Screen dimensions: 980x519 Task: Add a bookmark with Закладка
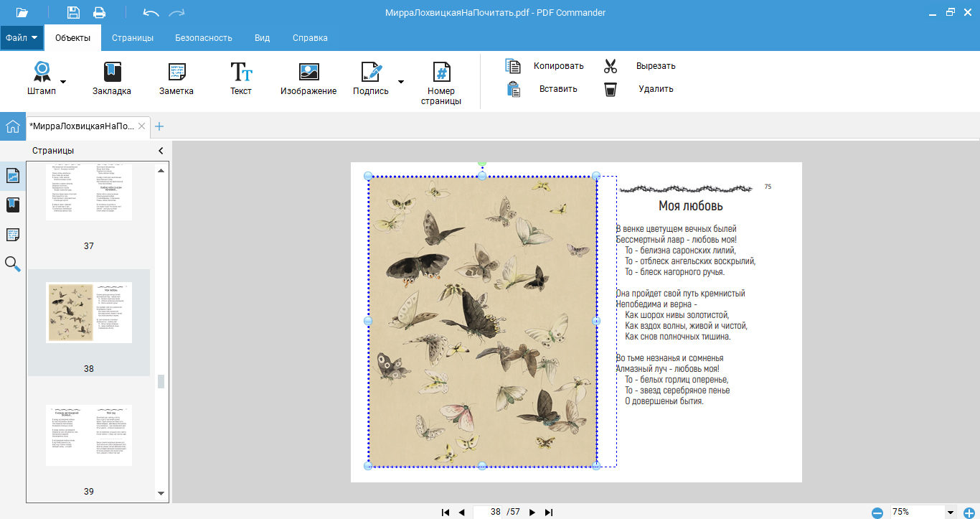(x=112, y=79)
